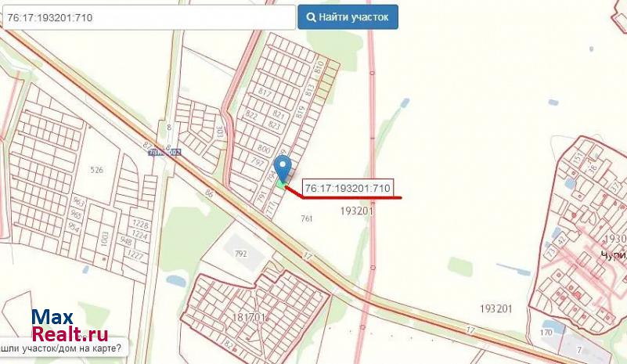The width and height of the screenshot is (627, 364).
Task: Select the green highlighted parcel
Action: (x=282, y=184)
